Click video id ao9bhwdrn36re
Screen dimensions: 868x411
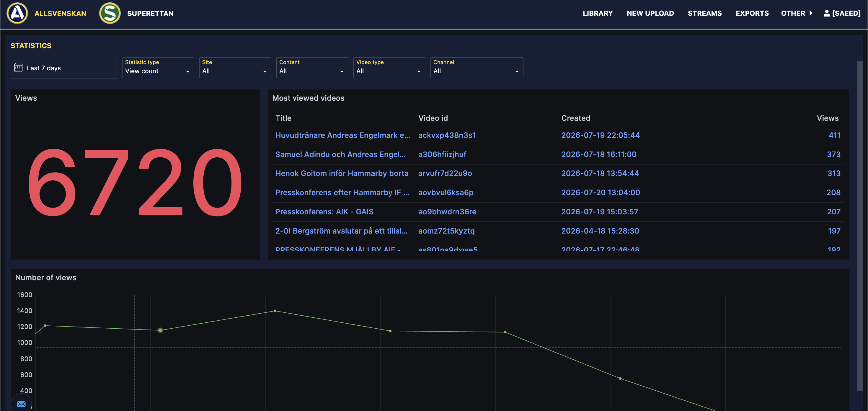447,212
